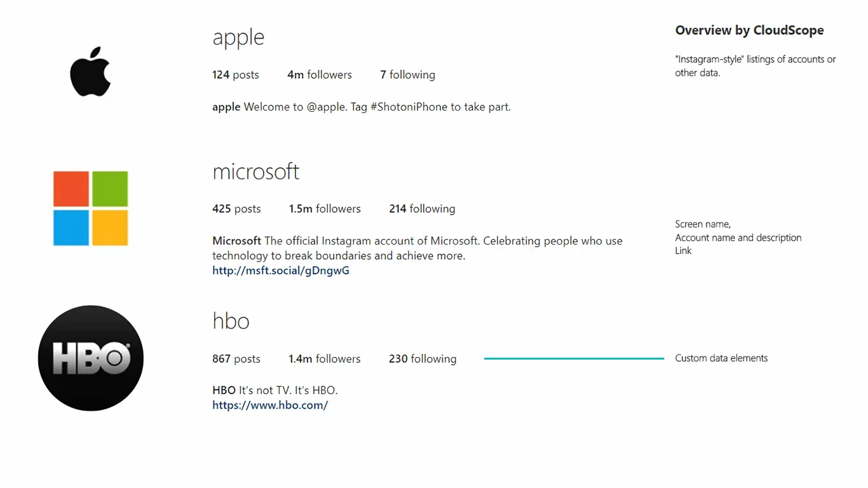Select the apple account title
Screen dimensions: 868x488
pyautogui.click(x=238, y=37)
